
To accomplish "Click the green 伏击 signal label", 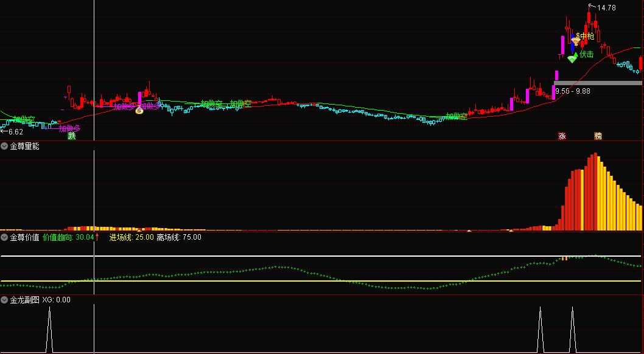I will (587, 54).
